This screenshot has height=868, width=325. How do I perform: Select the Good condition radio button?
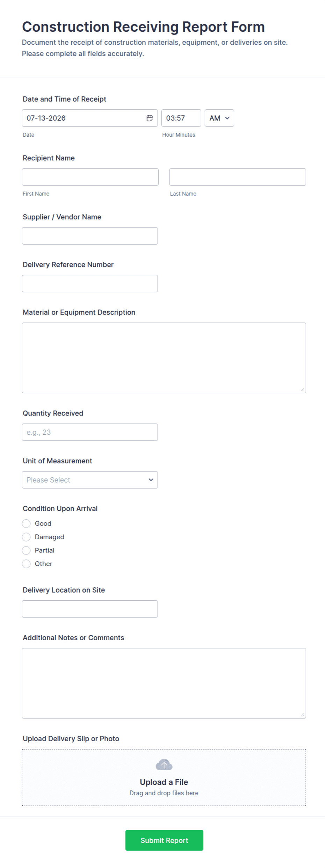coord(26,523)
